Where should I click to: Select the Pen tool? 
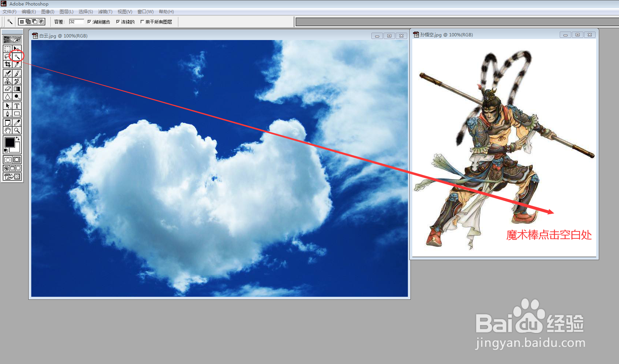click(7, 113)
